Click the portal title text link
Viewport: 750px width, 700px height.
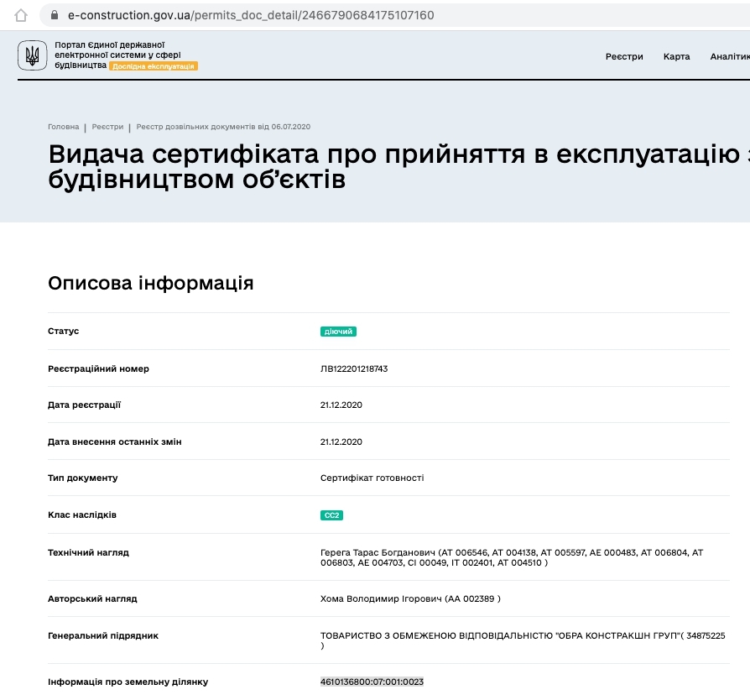point(117,55)
